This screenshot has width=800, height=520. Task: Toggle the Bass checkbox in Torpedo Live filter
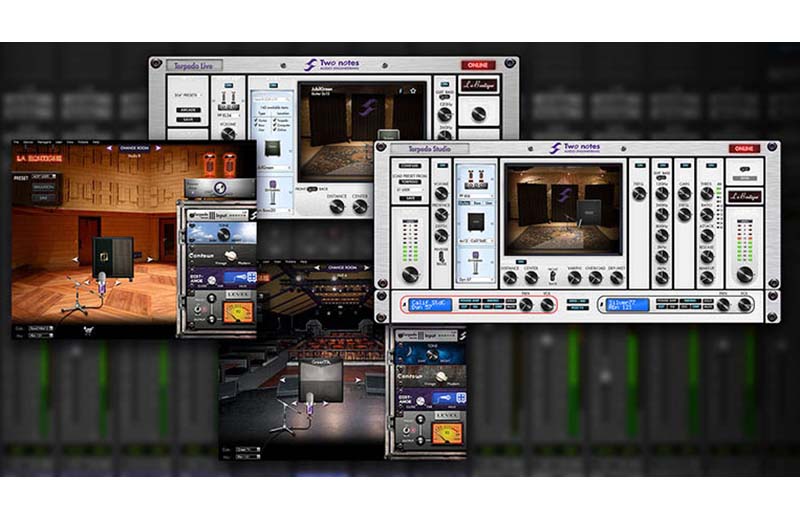(x=257, y=126)
